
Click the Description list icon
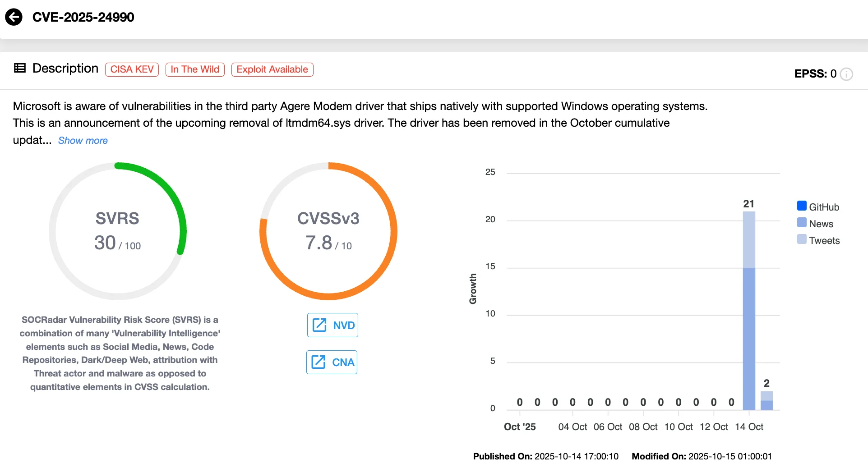pyautogui.click(x=20, y=68)
